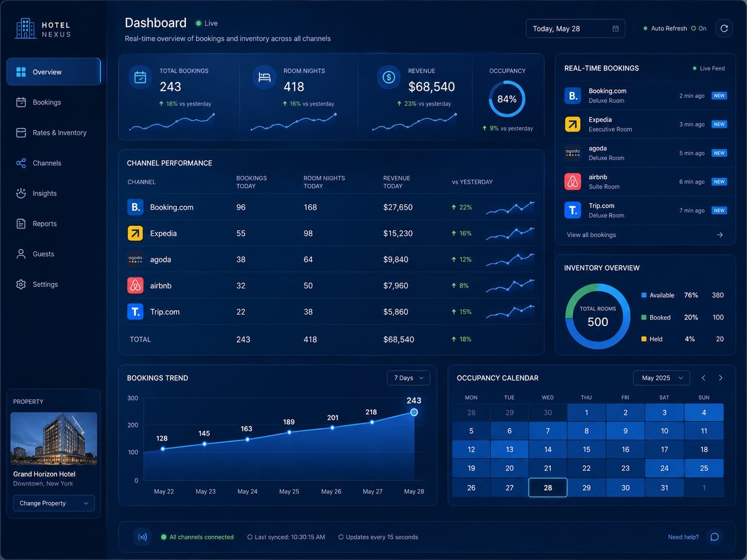
Task: Click the Total Rooms 500 donut chart
Action: click(x=598, y=316)
